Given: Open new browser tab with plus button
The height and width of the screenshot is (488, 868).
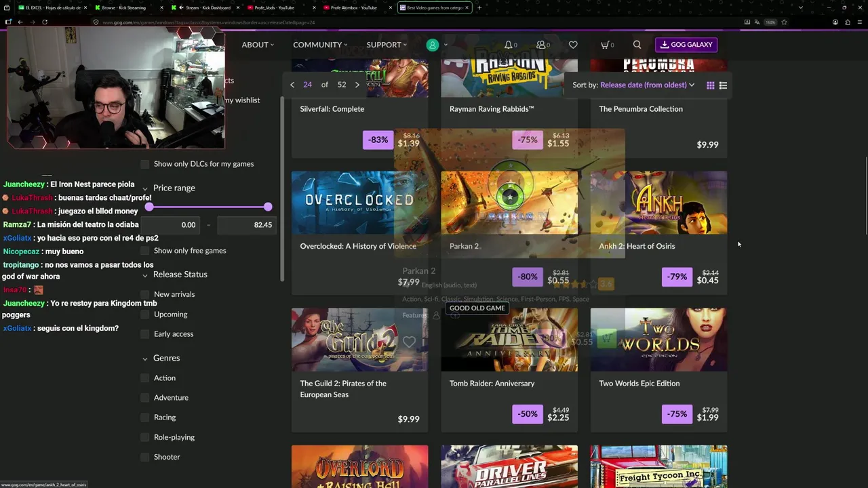Looking at the screenshot, I should (479, 7).
